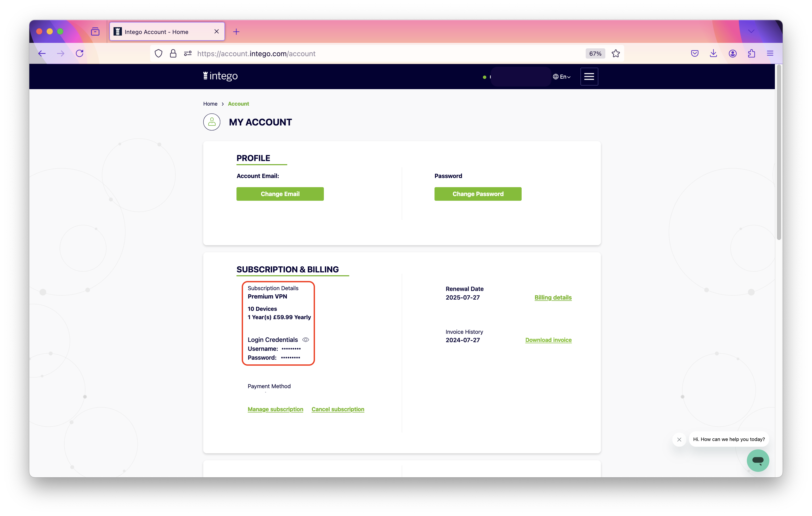Open the browser downloads icon

[x=713, y=54]
